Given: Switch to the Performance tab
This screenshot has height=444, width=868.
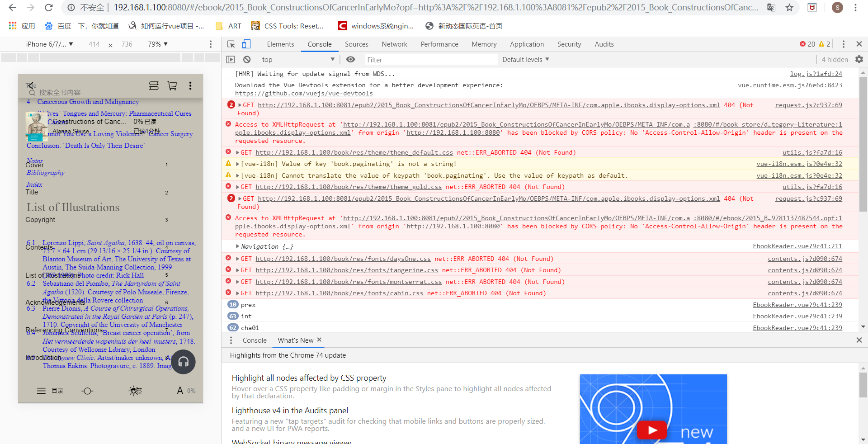Looking at the screenshot, I should click(x=439, y=44).
